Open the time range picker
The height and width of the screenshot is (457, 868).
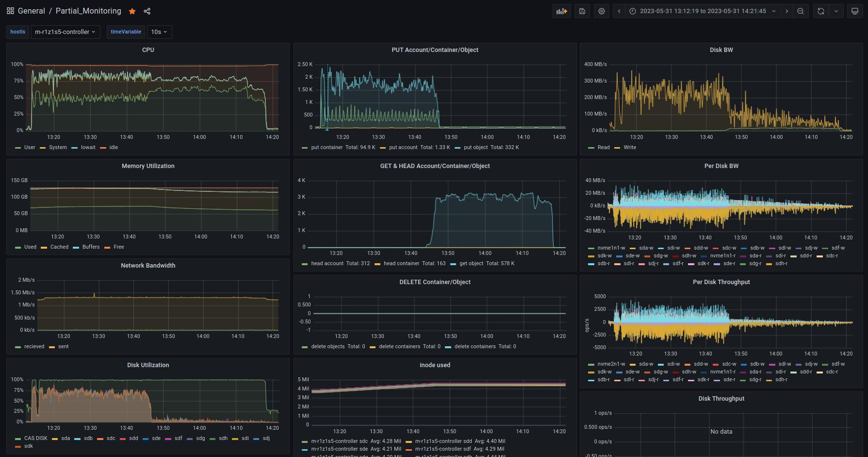pyautogui.click(x=703, y=11)
